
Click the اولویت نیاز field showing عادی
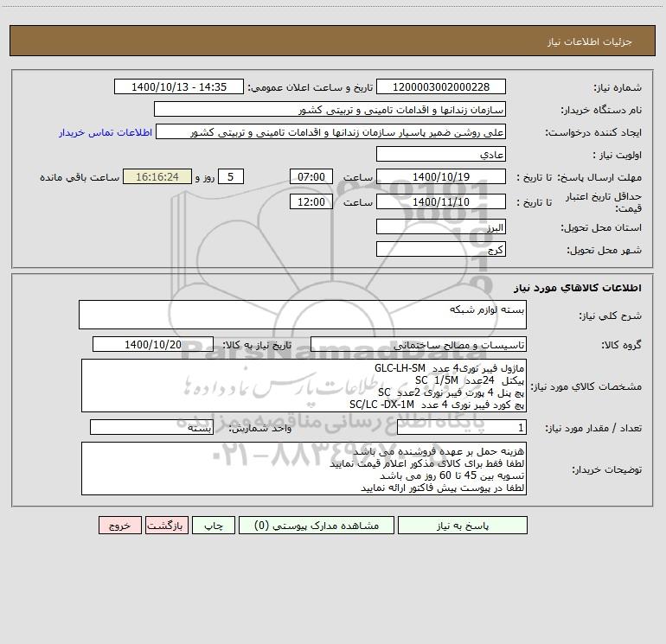pyautogui.click(x=441, y=154)
